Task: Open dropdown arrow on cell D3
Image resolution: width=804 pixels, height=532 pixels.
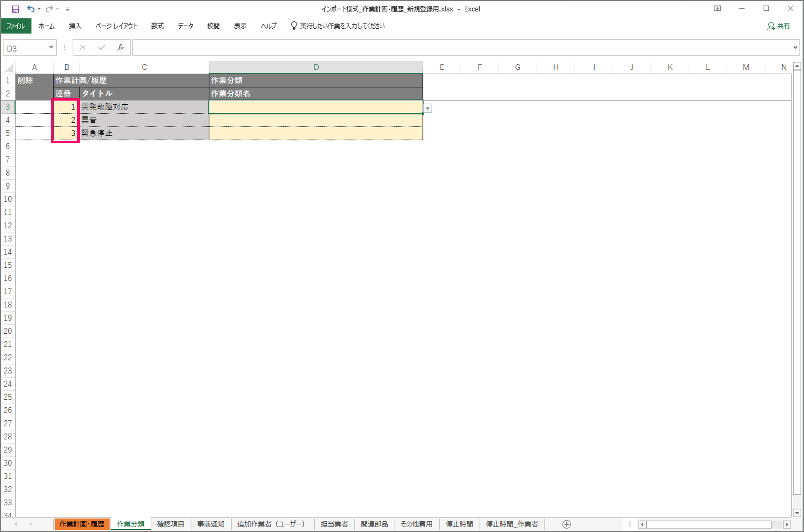Action: point(427,108)
